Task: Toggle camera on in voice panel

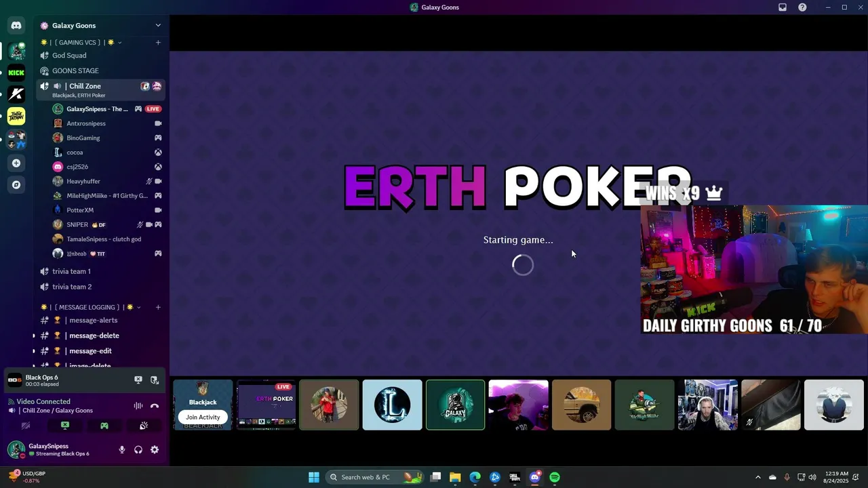Action: point(26,426)
